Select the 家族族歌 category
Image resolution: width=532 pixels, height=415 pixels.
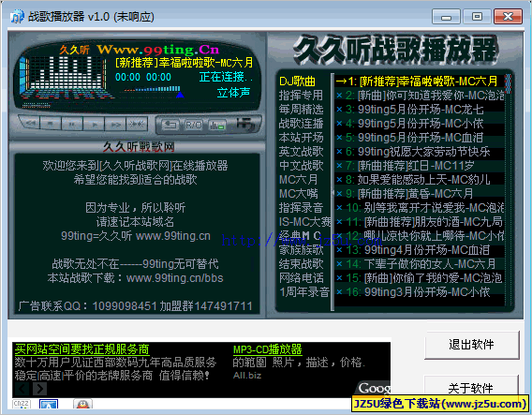click(x=301, y=250)
